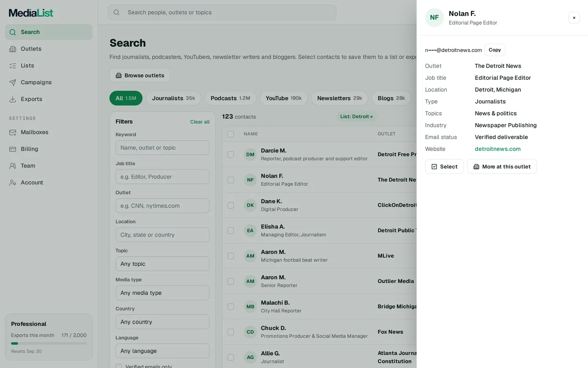The width and height of the screenshot is (588, 368).
Task: Select the Elisha A. row checkbox
Action: [x=231, y=231]
